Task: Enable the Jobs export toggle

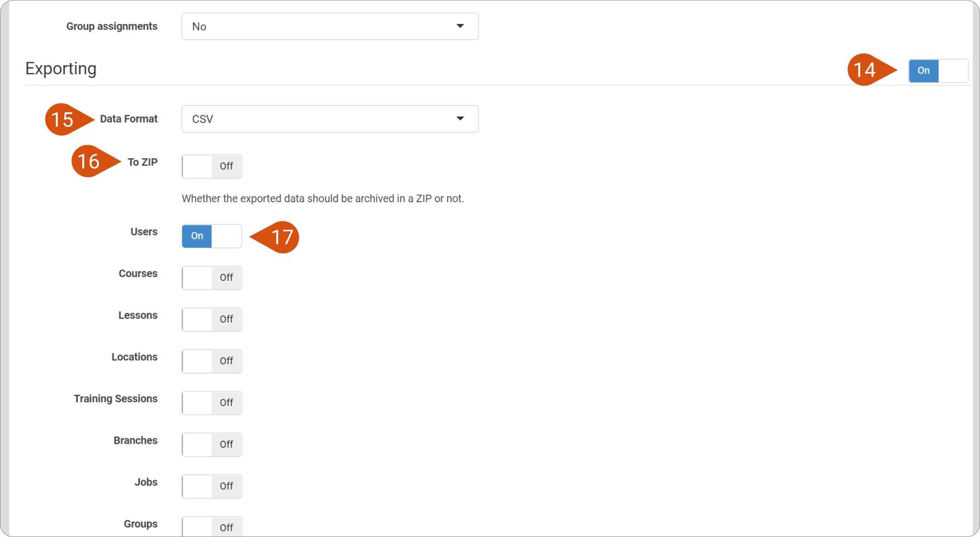Action: [212, 486]
